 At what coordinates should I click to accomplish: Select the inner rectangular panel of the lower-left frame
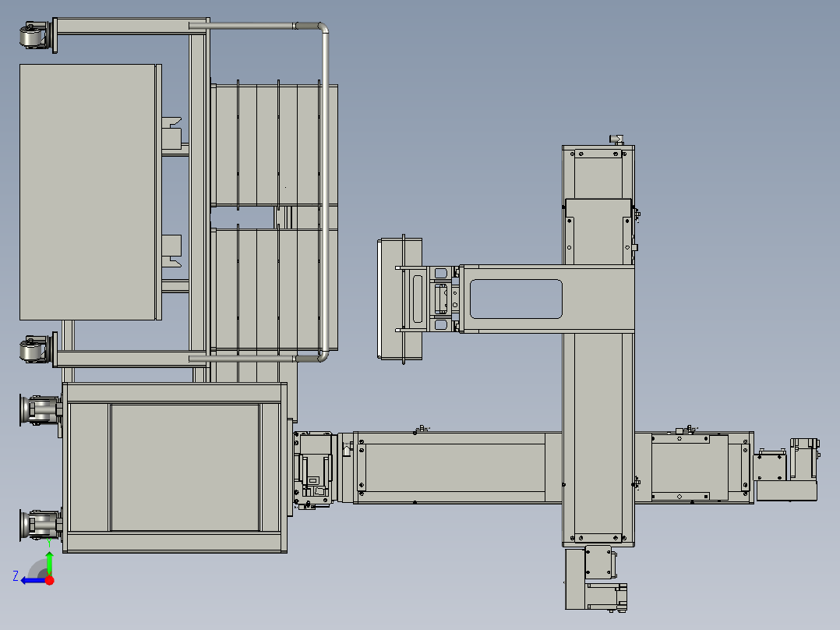tap(185, 468)
